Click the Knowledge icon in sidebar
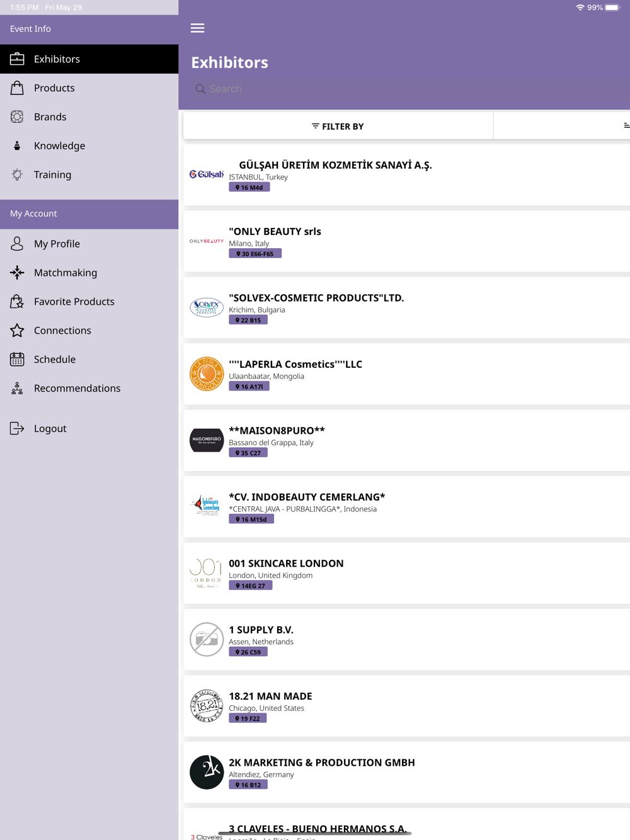 (x=17, y=145)
